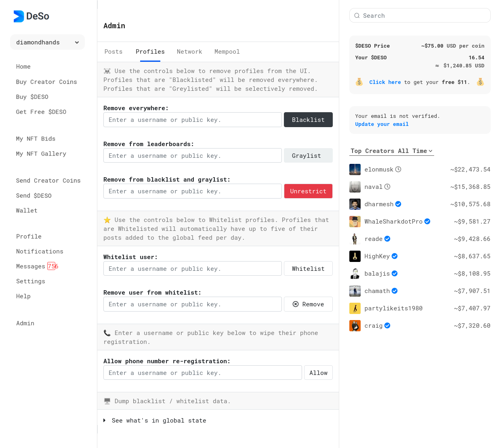Open the Admin page link
Screen dimensions: 504x448
coord(25,323)
